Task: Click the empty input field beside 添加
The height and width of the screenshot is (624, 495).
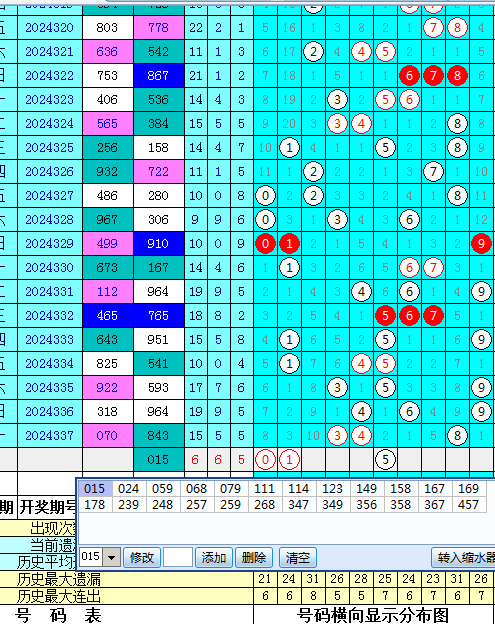Action: click(178, 557)
